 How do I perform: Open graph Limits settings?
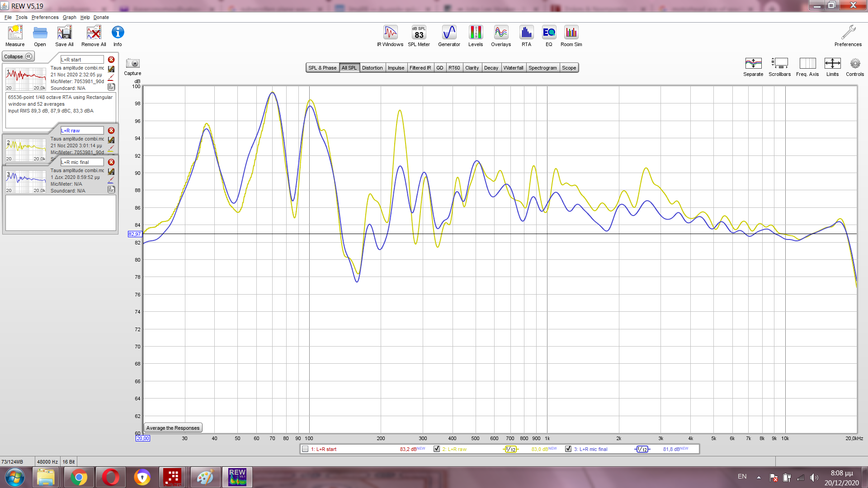pyautogui.click(x=832, y=66)
